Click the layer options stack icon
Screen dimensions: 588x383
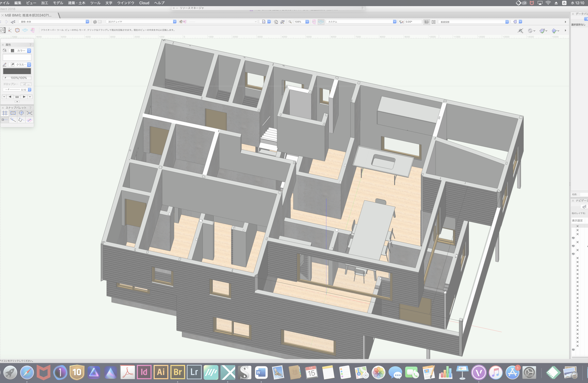[95, 22]
